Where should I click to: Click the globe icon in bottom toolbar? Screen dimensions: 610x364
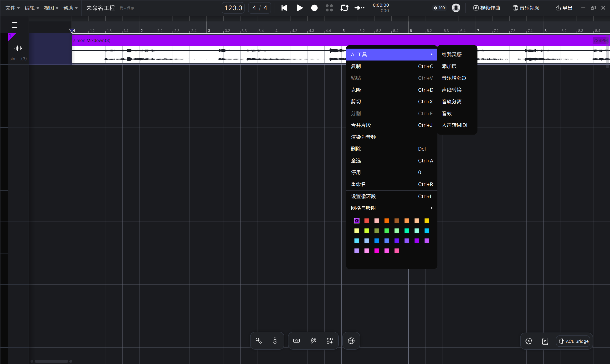[x=351, y=341]
